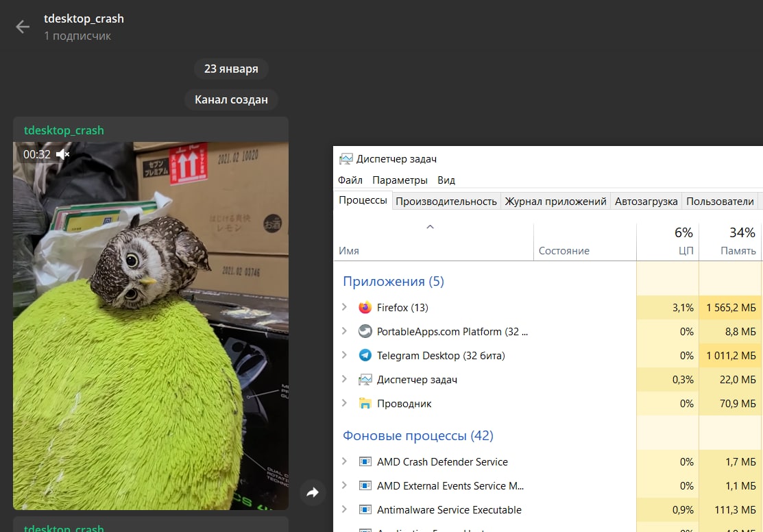Click AMD Crash Defender memory 1,7 МБ
Image resolution: width=763 pixels, height=532 pixels.
pyautogui.click(x=740, y=461)
